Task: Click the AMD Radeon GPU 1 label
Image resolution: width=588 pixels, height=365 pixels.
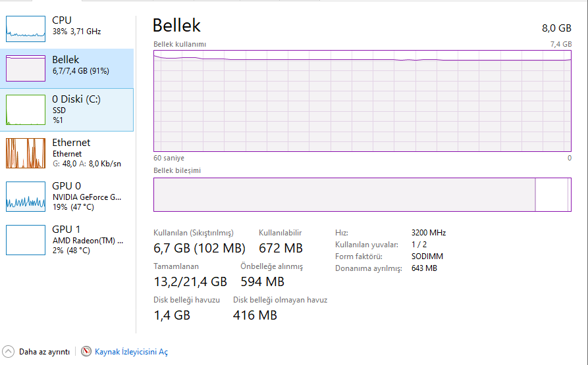Action: click(88, 241)
